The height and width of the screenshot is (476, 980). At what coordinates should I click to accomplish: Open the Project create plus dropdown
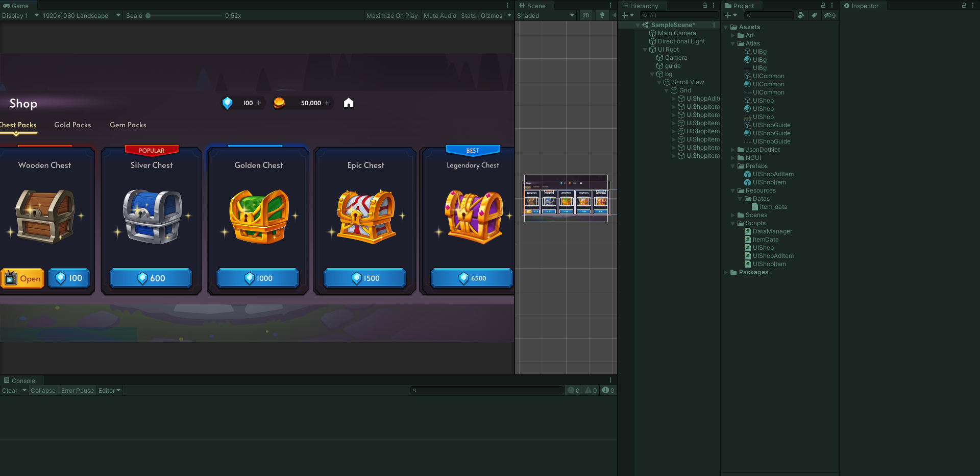coord(730,15)
